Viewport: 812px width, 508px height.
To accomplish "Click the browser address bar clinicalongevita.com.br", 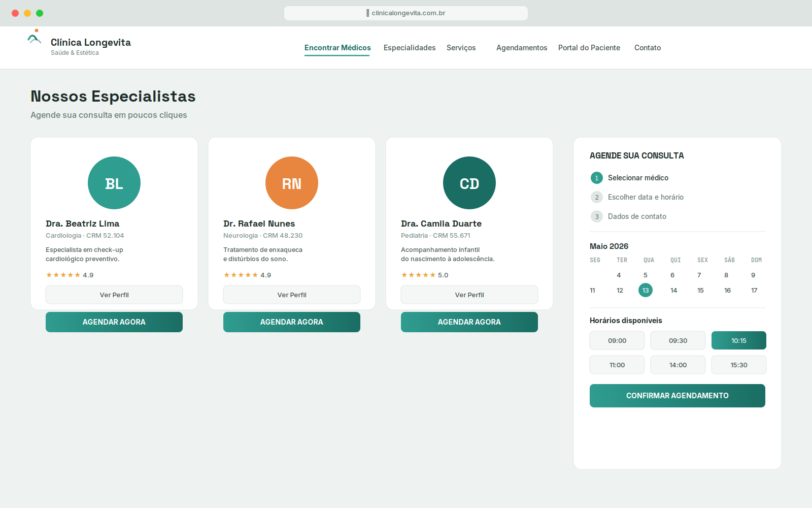I will coord(406,13).
